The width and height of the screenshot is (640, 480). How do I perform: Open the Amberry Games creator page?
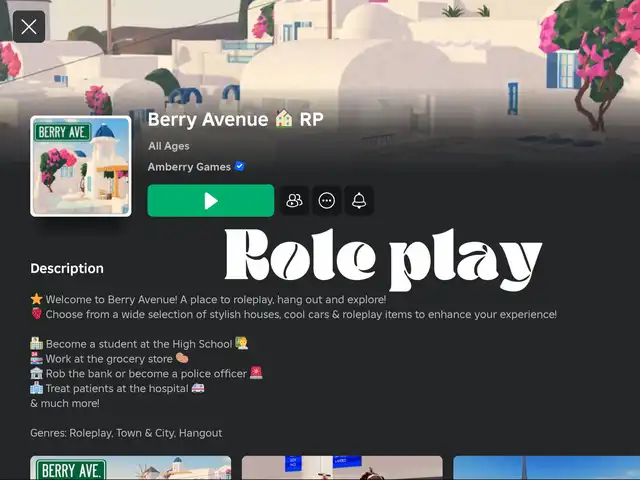click(189, 167)
